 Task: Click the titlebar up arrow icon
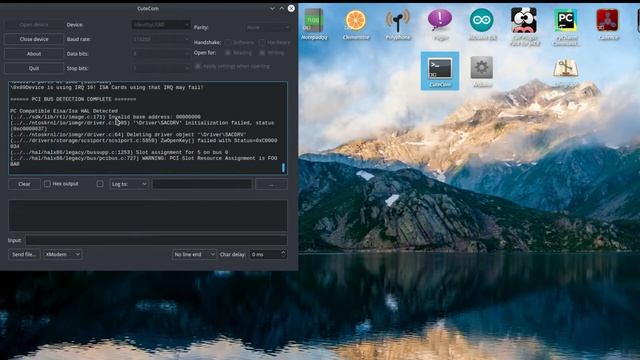pos(282,8)
